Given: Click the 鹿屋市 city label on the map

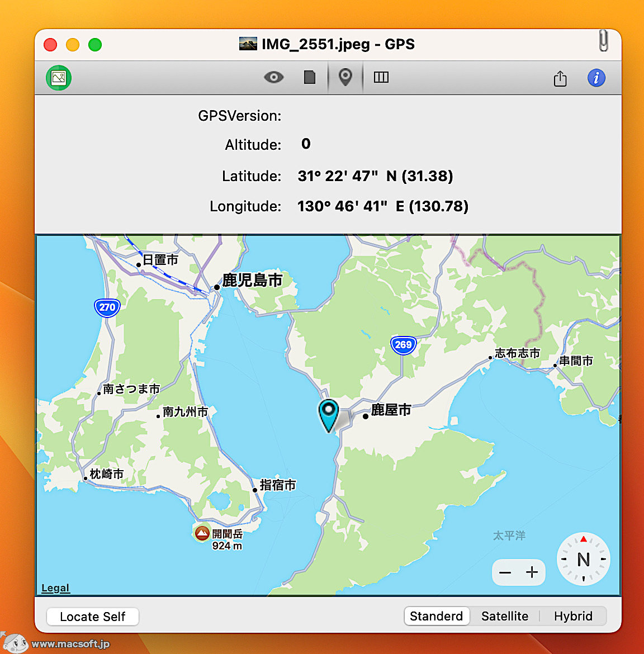Looking at the screenshot, I should point(390,410).
